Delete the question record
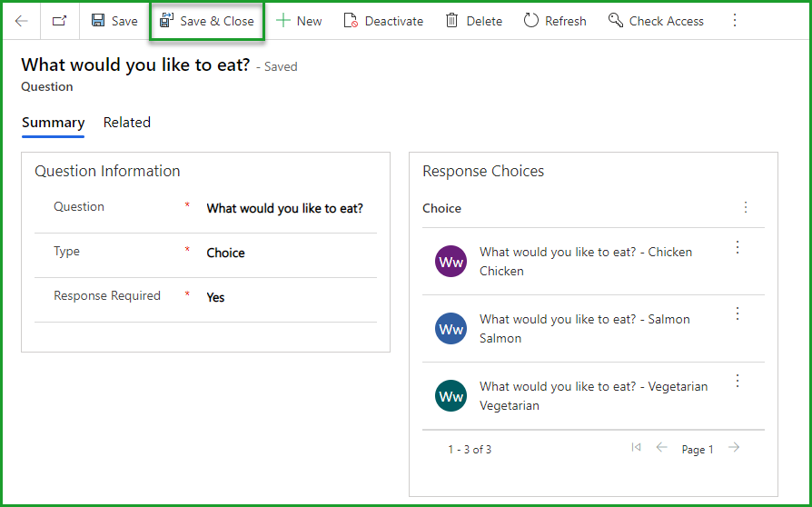 coord(473,21)
